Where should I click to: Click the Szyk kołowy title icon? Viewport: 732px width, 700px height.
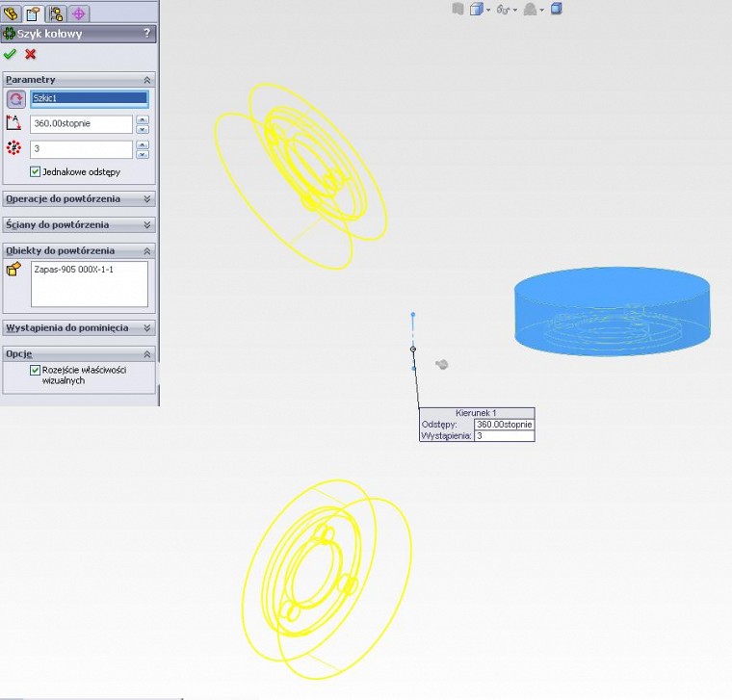tap(9, 34)
